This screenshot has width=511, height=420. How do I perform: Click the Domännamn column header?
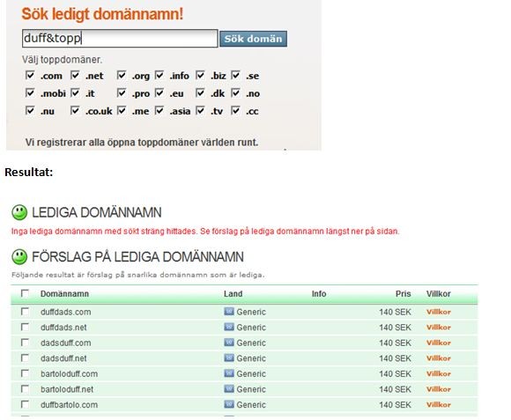point(64,294)
